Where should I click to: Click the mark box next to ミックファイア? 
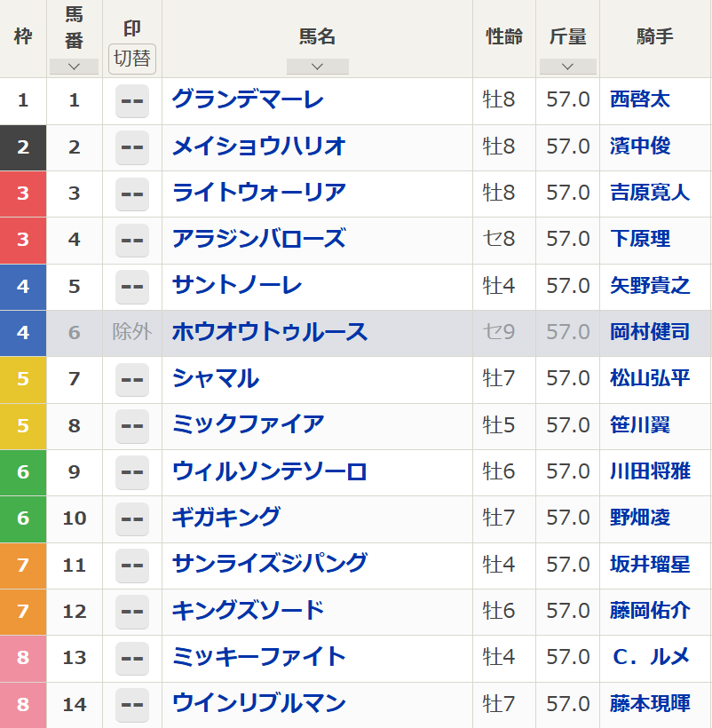132,425
